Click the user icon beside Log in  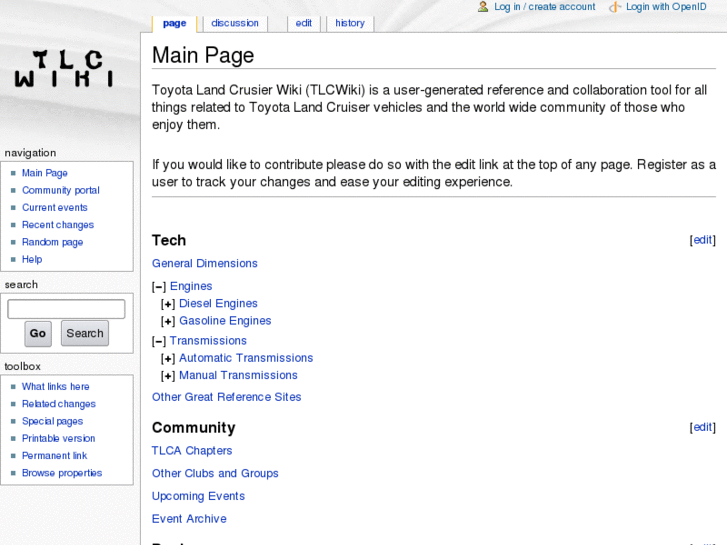coord(483,6)
